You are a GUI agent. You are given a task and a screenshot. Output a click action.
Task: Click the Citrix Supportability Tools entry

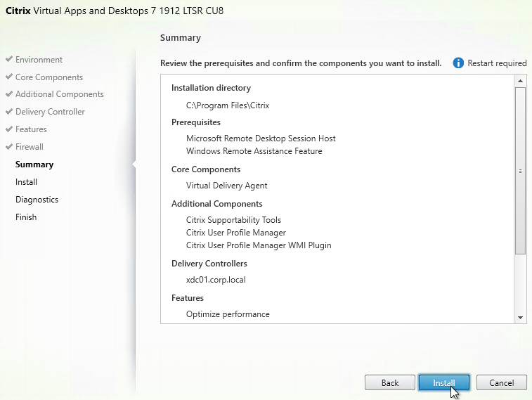[233, 220]
